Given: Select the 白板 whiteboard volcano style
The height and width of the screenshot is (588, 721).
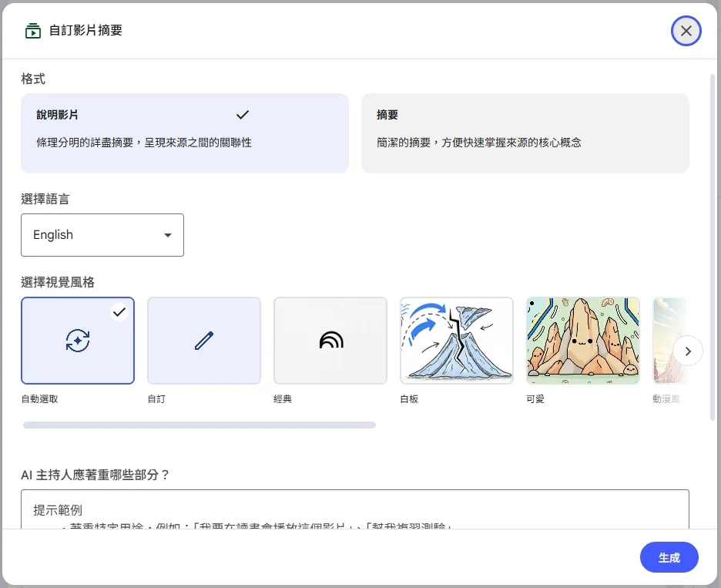Looking at the screenshot, I should [457, 340].
